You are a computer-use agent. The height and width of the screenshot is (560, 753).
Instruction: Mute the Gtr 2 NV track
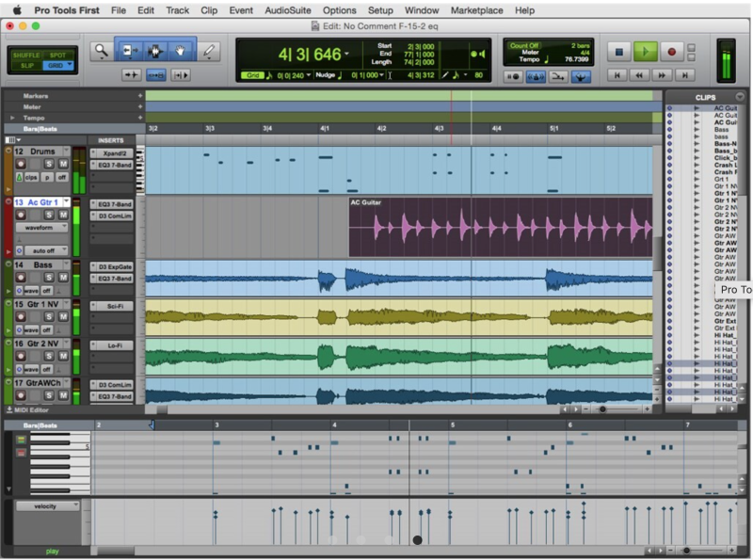[x=63, y=356]
